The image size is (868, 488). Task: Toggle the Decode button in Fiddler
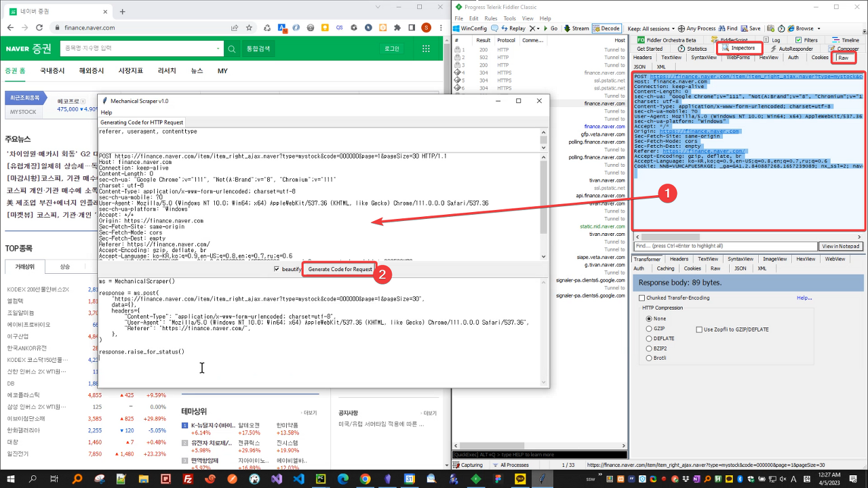click(606, 28)
